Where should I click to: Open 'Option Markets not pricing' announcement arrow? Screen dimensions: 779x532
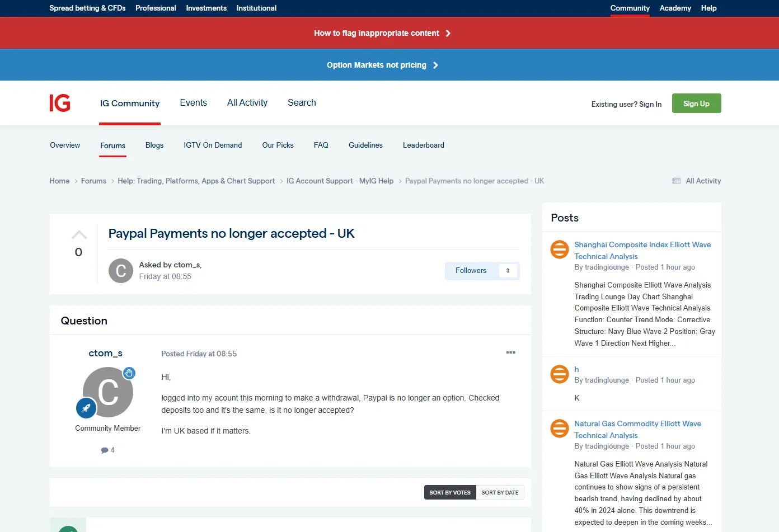(x=435, y=65)
